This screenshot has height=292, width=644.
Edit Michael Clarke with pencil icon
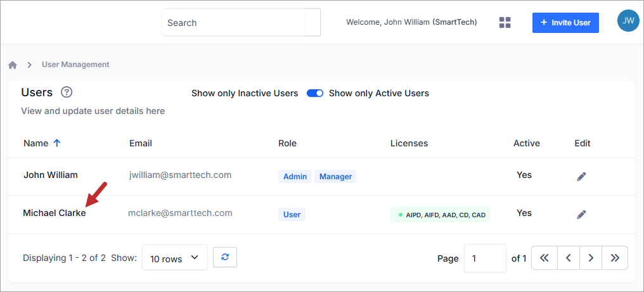(x=581, y=214)
